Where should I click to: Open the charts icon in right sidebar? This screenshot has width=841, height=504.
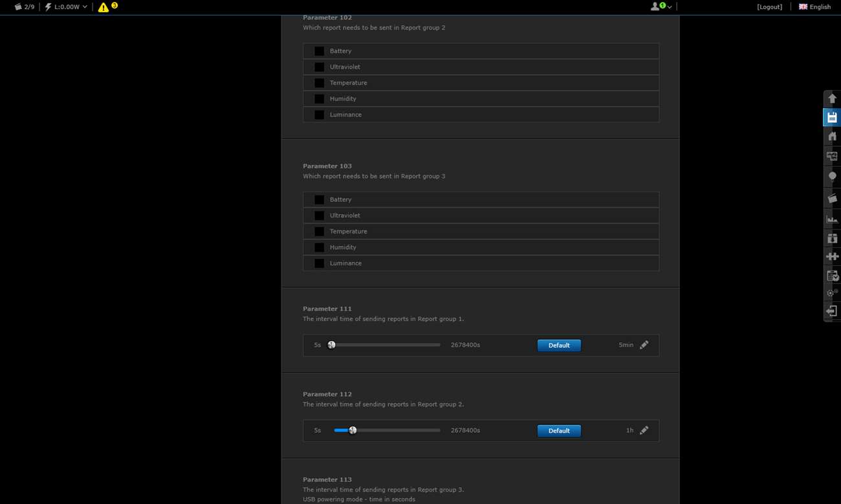(832, 219)
